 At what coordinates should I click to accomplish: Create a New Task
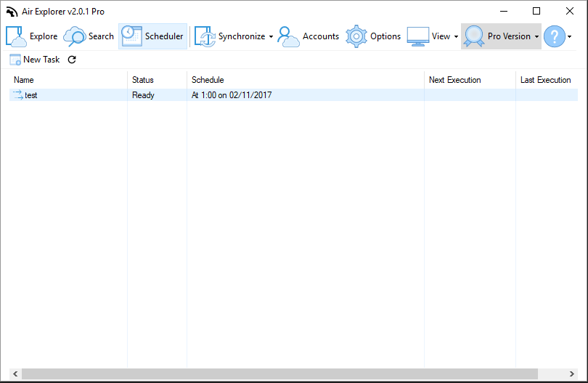(35, 60)
